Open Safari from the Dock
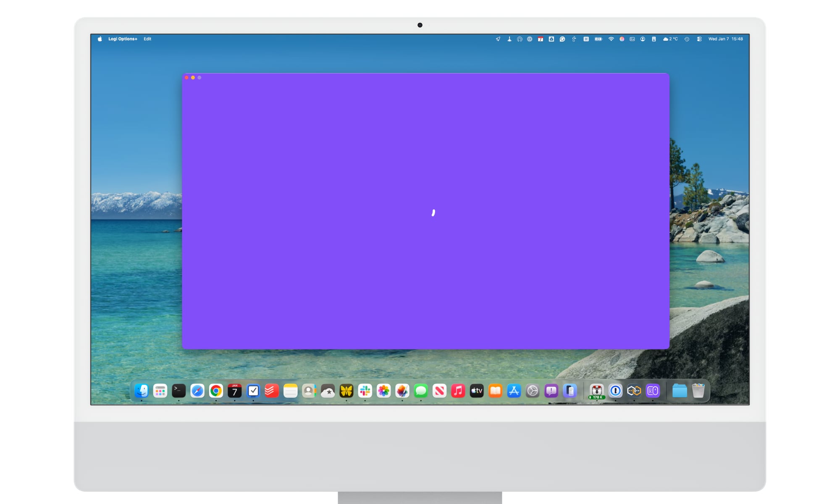 coord(197,391)
